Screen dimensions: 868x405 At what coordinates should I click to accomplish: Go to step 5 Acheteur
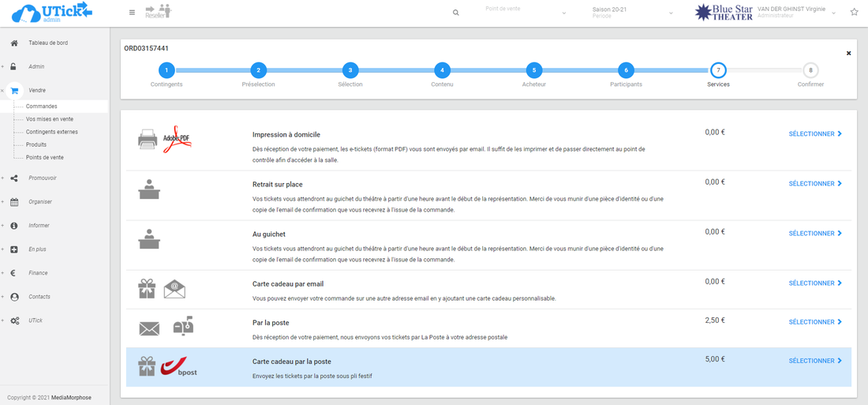[x=533, y=70]
